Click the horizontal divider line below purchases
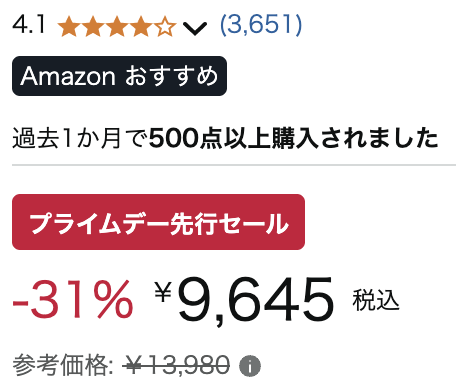The image size is (456, 390). 234,165
